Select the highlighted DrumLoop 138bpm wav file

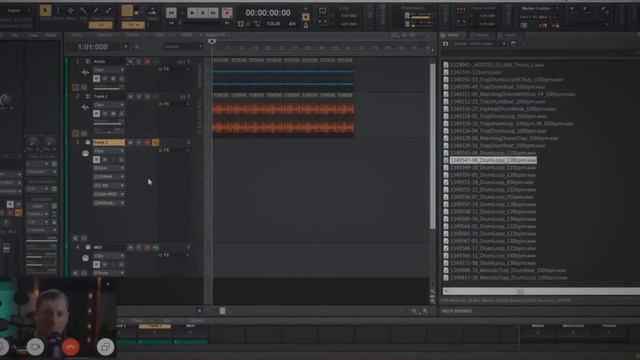pos(493,160)
